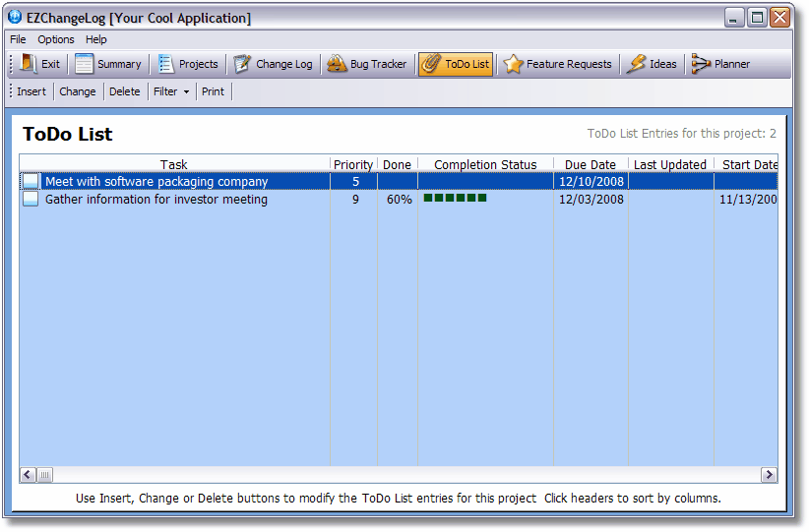
Task: Open the Summary view icon
Action: [85, 64]
